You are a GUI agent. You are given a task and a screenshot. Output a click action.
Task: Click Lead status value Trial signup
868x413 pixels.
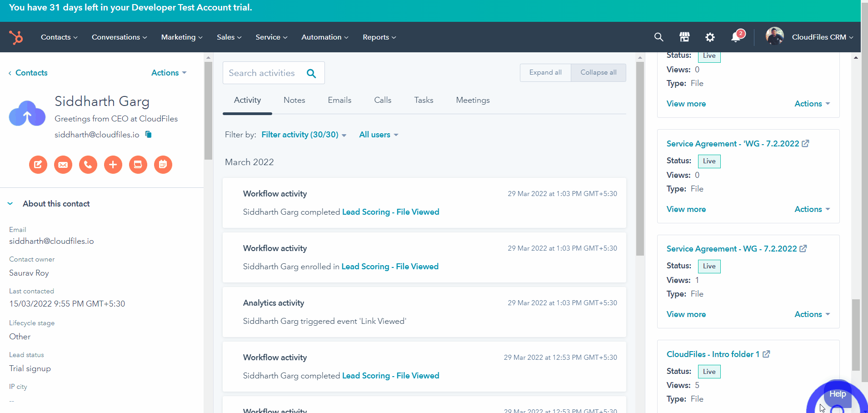[x=30, y=368]
